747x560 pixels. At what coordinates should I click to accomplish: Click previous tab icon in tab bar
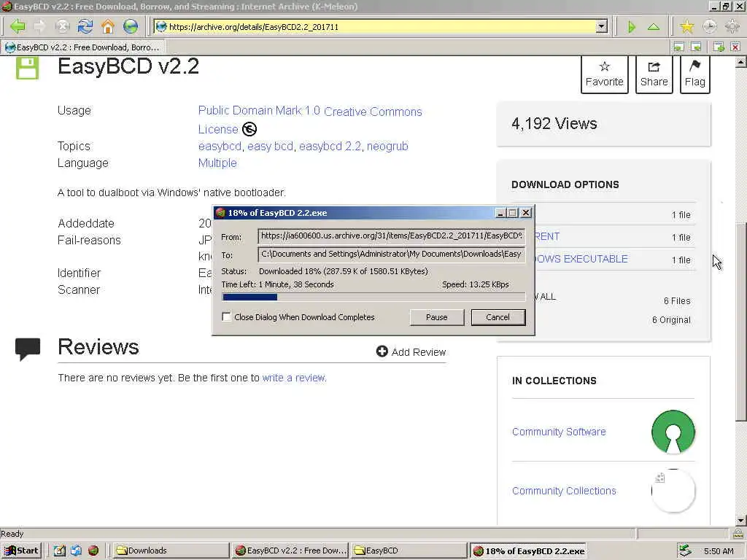[679, 47]
